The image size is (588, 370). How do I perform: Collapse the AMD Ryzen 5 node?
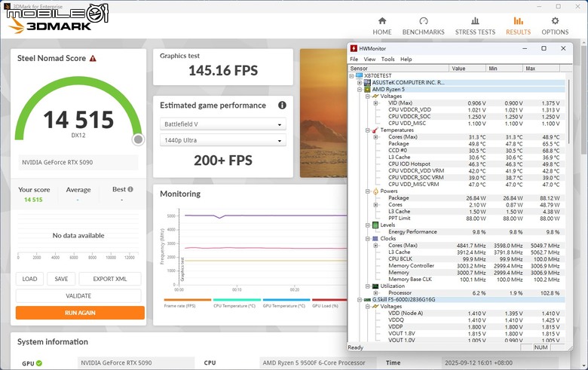360,89
